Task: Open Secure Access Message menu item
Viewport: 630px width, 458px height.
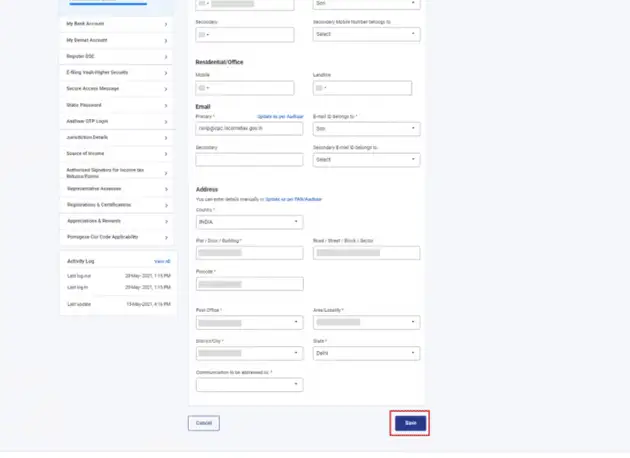Action: click(x=117, y=89)
